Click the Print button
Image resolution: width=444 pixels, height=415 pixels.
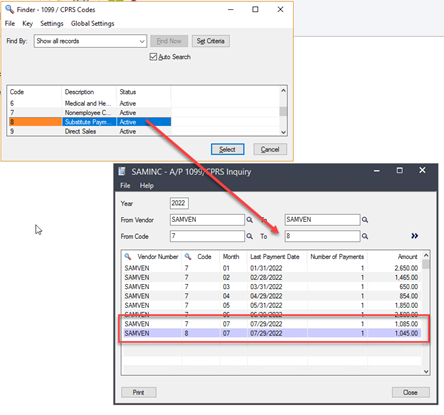[x=139, y=392]
